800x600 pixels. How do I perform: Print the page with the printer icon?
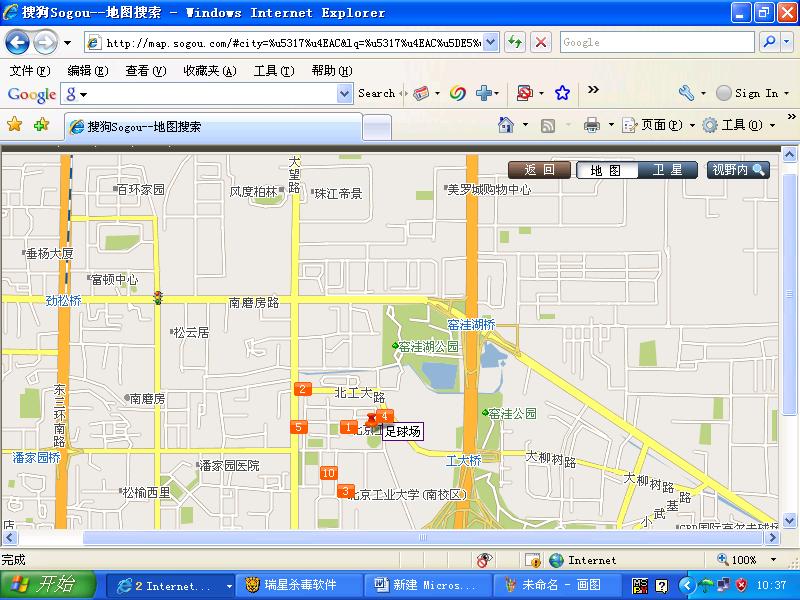[x=592, y=125]
